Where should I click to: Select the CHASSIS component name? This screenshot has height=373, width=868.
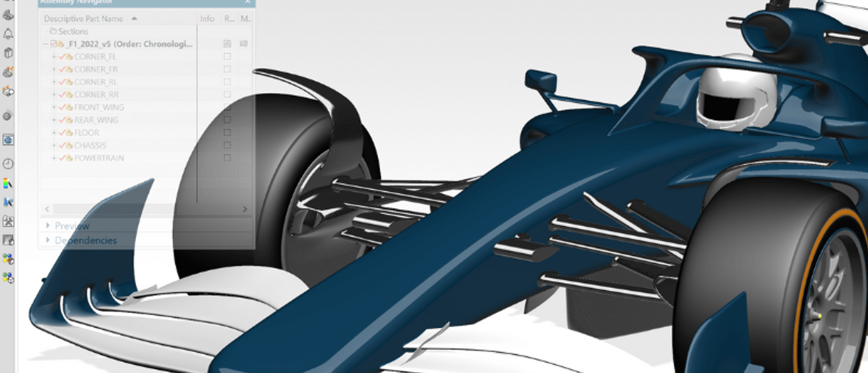point(90,145)
